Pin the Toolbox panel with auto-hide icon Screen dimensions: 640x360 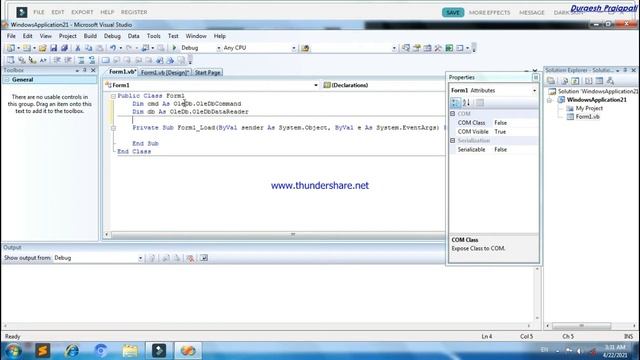(x=85, y=70)
